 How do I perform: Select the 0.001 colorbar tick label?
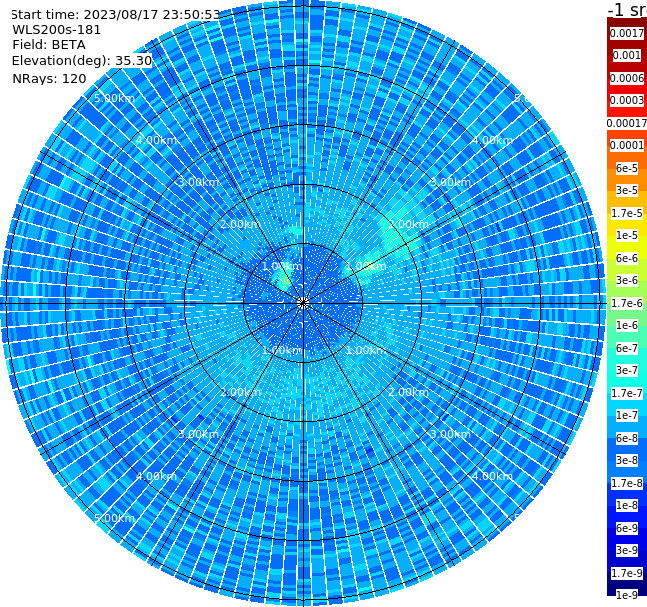(627, 55)
